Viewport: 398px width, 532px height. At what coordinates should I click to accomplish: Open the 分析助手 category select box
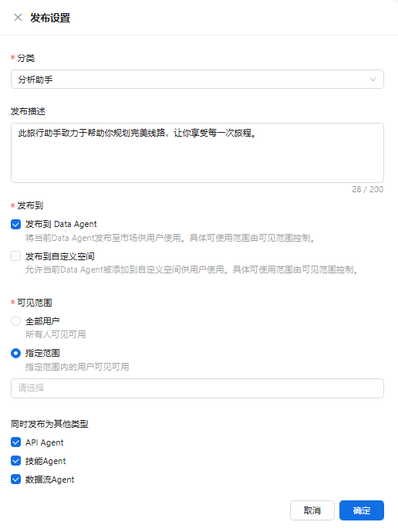[197, 80]
